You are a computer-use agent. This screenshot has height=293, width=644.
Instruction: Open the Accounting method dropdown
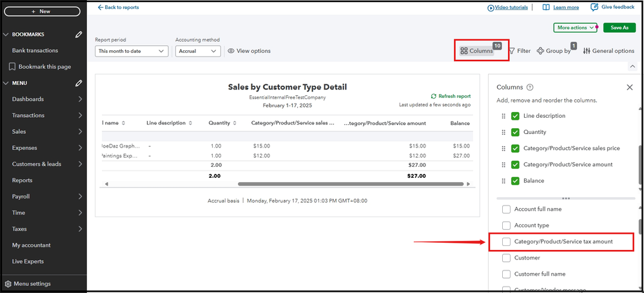(x=198, y=51)
